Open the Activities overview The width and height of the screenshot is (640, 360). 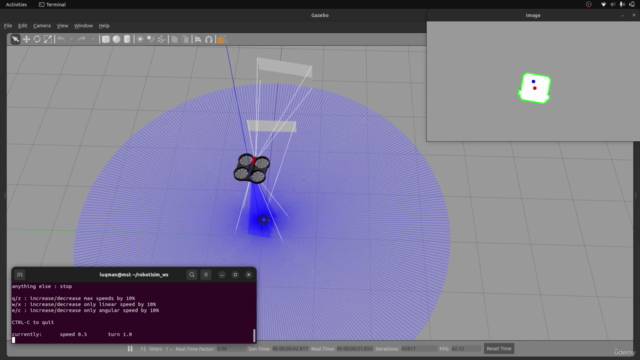point(16,4)
